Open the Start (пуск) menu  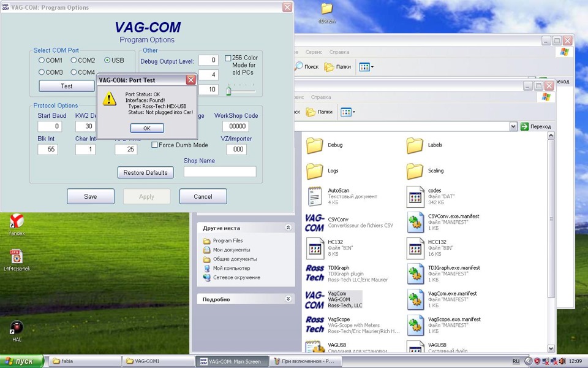click(x=22, y=361)
